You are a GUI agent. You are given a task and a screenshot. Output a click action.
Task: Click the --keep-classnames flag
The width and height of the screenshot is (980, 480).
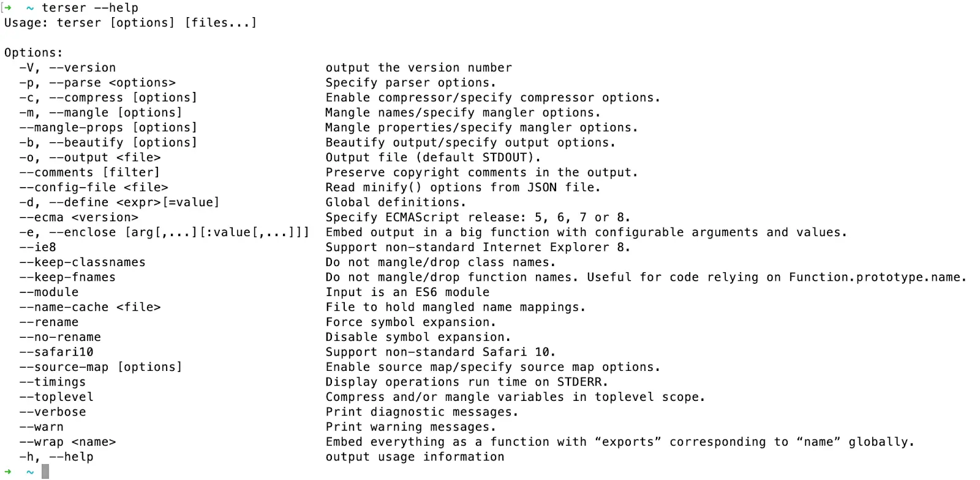pyautogui.click(x=83, y=262)
